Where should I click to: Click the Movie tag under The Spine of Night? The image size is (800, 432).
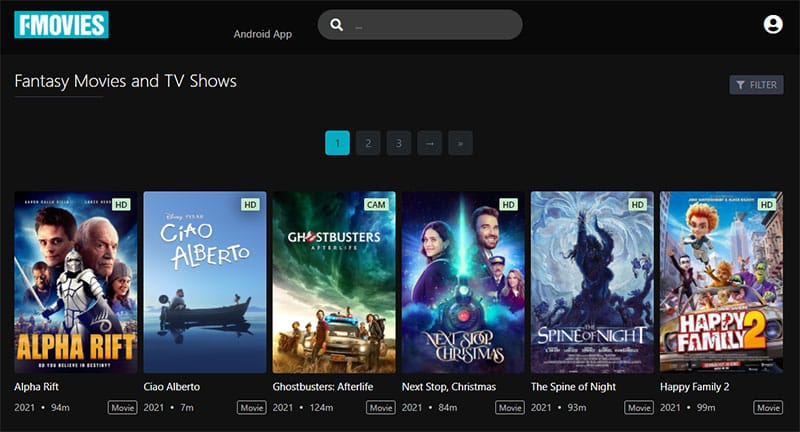click(x=639, y=408)
